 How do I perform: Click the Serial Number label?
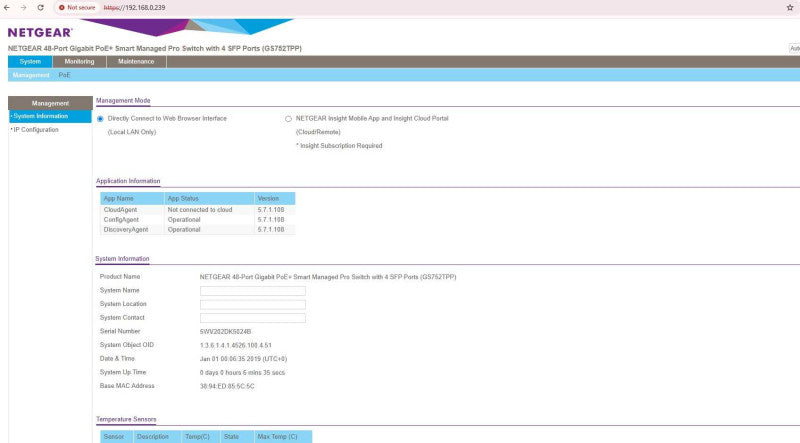(x=120, y=331)
